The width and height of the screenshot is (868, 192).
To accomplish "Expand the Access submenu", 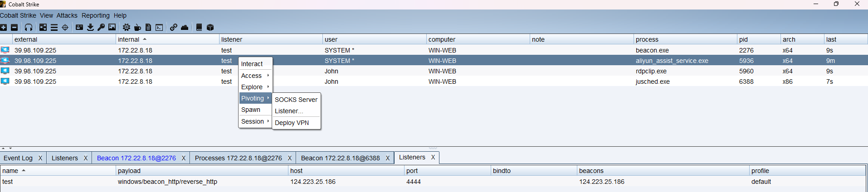I will click(255, 76).
